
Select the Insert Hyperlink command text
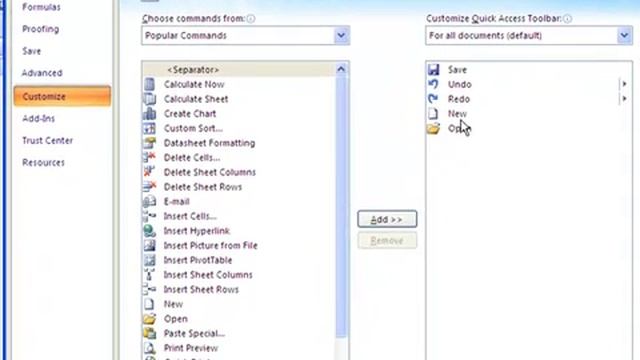click(197, 231)
